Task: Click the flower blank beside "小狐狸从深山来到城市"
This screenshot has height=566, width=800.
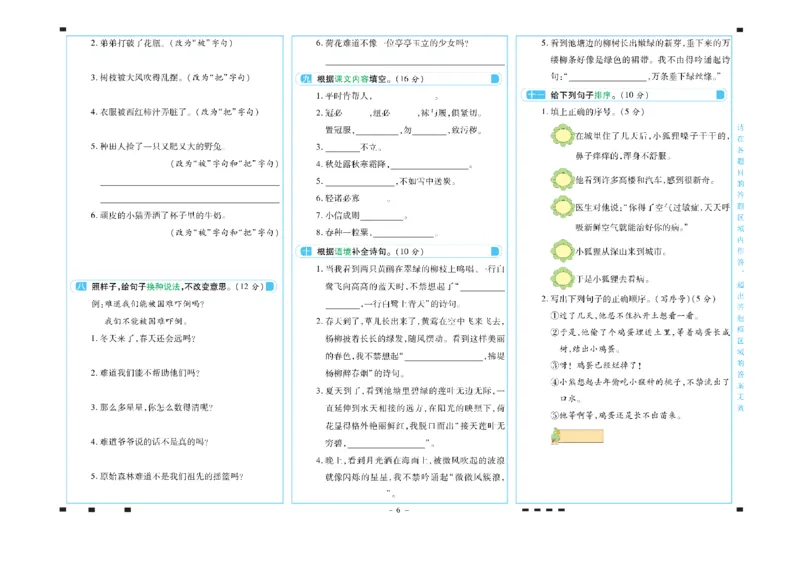Action: 562,251
